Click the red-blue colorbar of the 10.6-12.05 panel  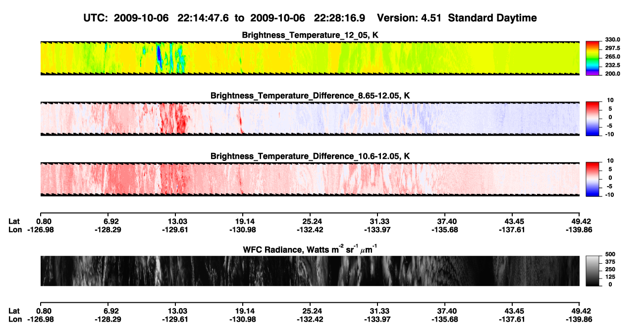click(x=593, y=178)
